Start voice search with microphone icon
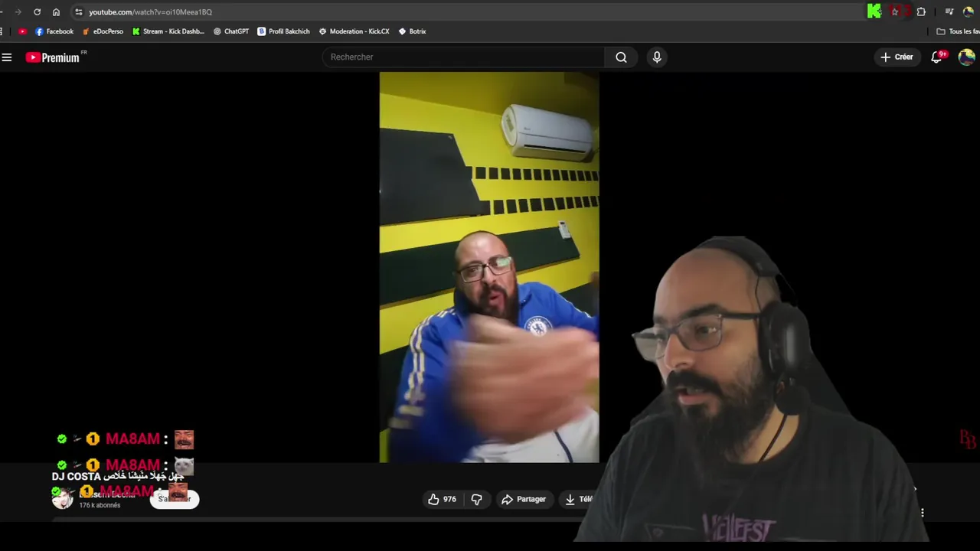980x551 pixels. point(657,57)
